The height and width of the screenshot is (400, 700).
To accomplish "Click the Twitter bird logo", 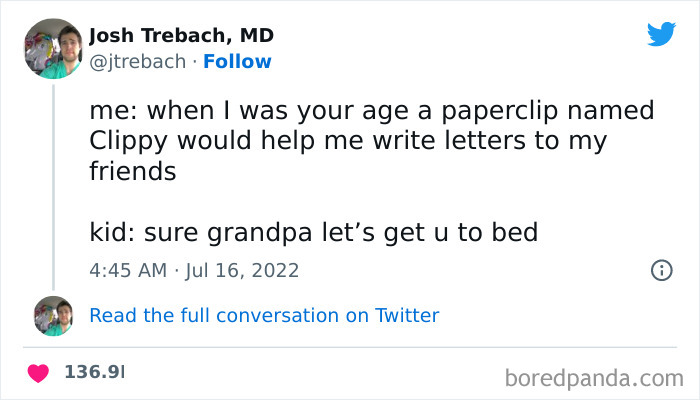I will (x=661, y=35).
